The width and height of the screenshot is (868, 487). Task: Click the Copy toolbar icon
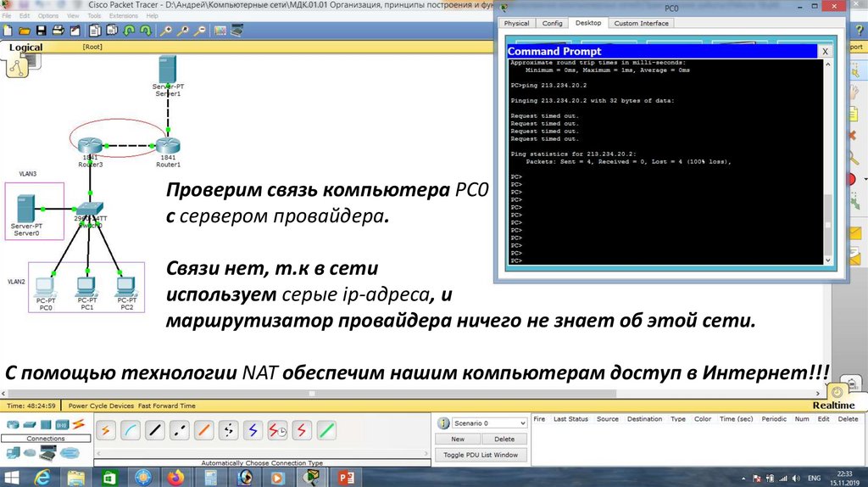click(x=95, y=31)
